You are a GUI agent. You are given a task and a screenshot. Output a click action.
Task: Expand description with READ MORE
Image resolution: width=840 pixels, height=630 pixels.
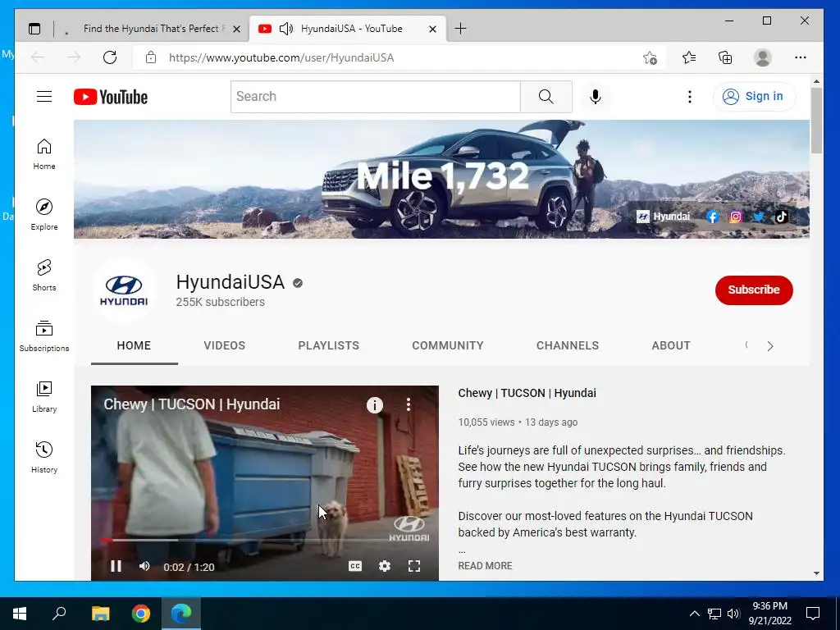tap(485, 566)
